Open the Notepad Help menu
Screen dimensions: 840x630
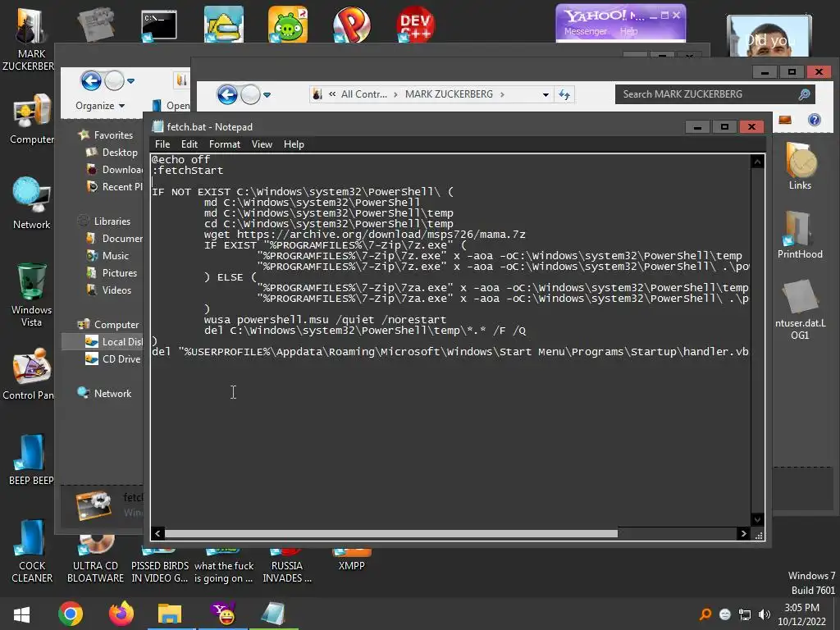click(x=294, y=144)
